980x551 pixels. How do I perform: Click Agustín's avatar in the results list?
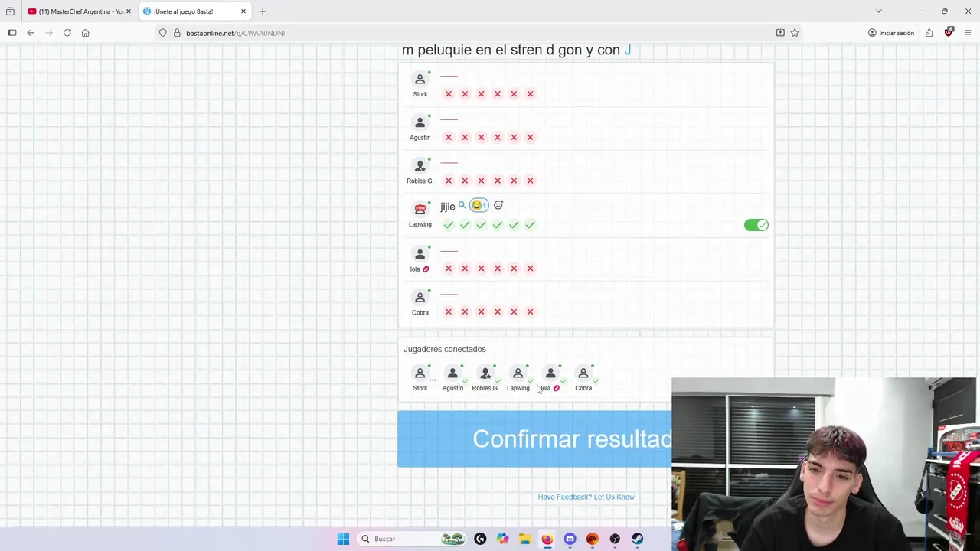pyautogui.click(x=420, y=123)
